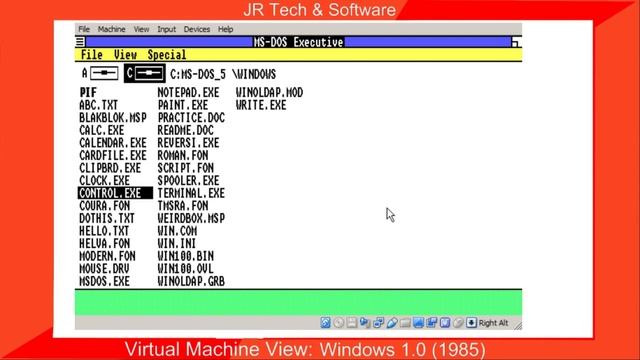Open File in yellow MS-DOS Executive menu

[91, 55]
